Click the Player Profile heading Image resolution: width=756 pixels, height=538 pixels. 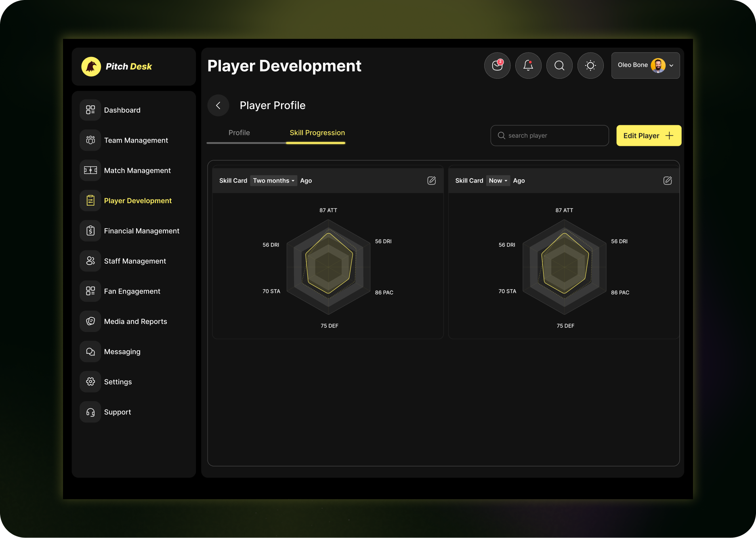(273, 105)
